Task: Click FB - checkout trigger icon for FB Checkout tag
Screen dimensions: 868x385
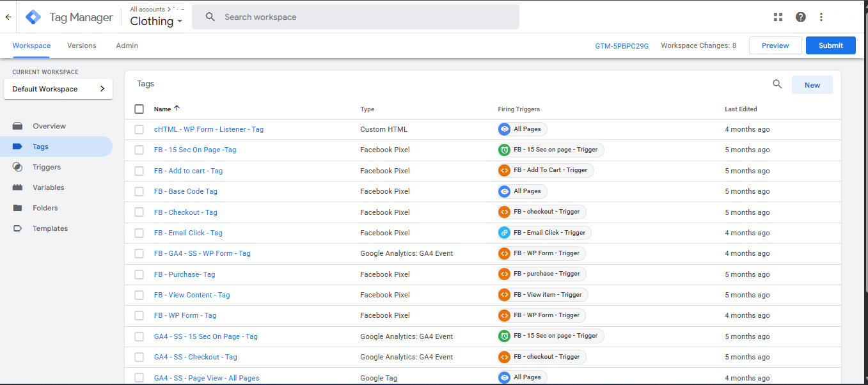Action: click(x=505, y=212)
